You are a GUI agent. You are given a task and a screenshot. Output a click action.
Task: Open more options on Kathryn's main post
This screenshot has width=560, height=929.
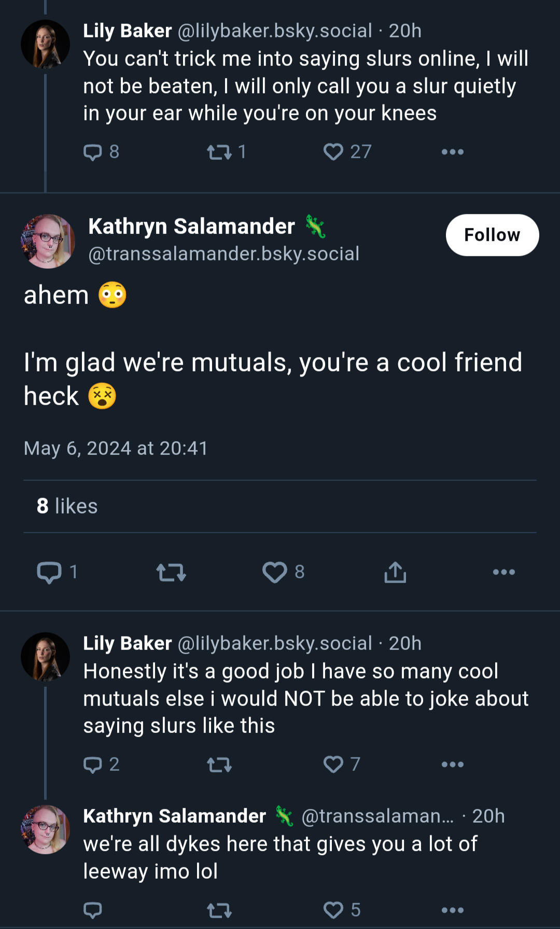(503, 572)
